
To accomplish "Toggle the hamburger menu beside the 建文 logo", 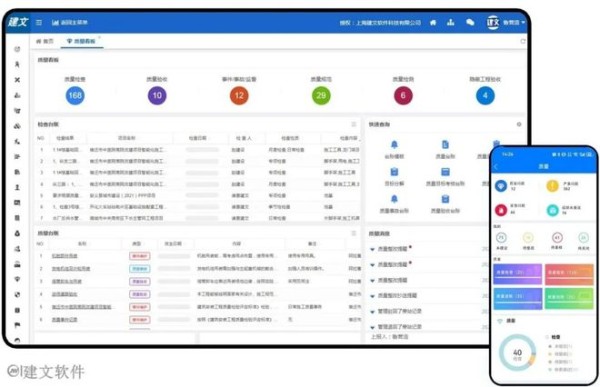I will pos(39,23).
